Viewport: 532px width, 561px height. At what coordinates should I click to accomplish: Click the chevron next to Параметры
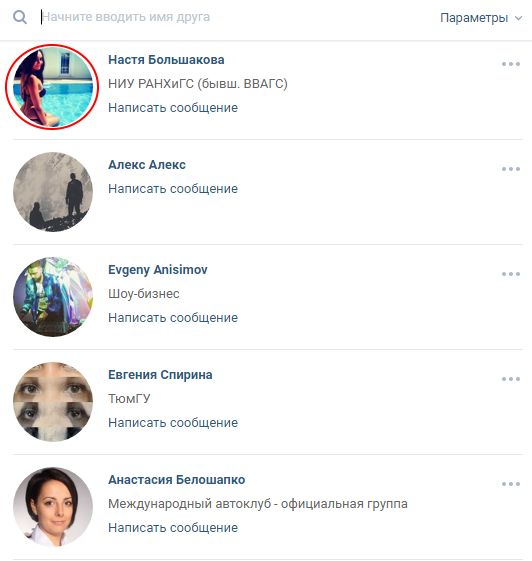[x=518, y=18]
